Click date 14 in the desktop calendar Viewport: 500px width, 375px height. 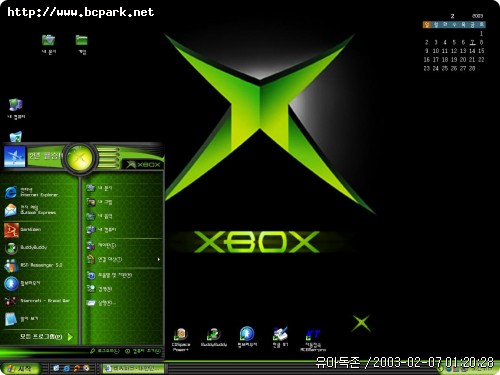[x=472, y=51]
